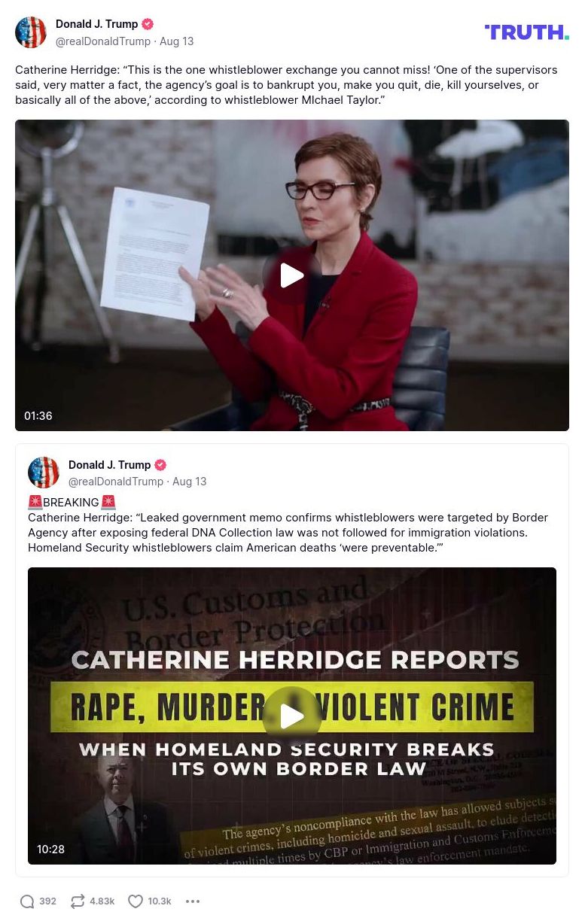Image resolution: width=585 pixels, height=924 pixels.
Task: Open @realDonaldTrump handle on top post
Action: coord(103,41)
